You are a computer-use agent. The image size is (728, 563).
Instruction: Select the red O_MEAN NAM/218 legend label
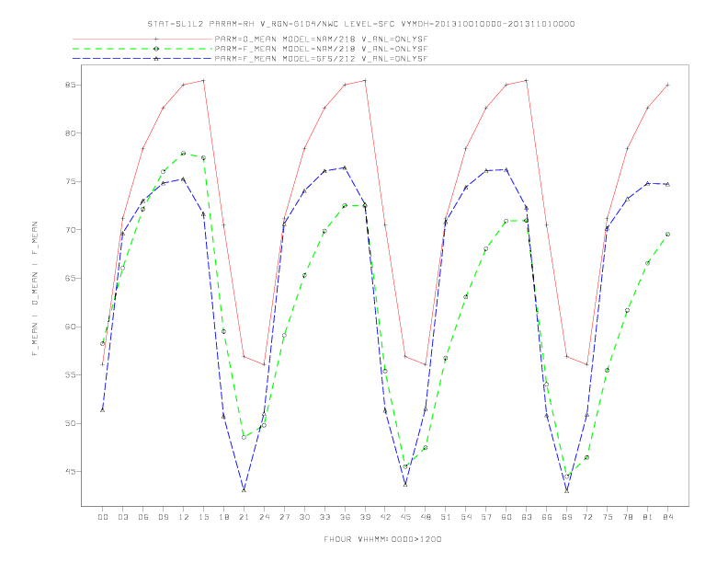[x=321, y=39]
